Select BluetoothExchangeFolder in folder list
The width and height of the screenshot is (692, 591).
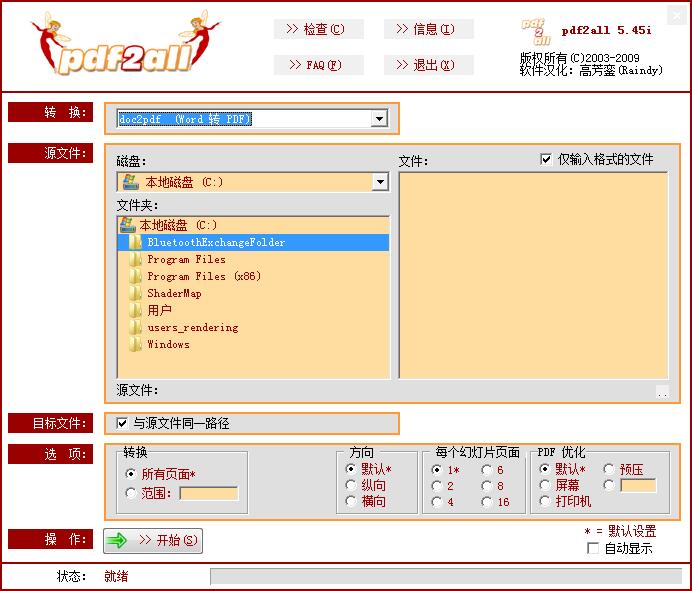pyautogui.click(x=216, y=242)
